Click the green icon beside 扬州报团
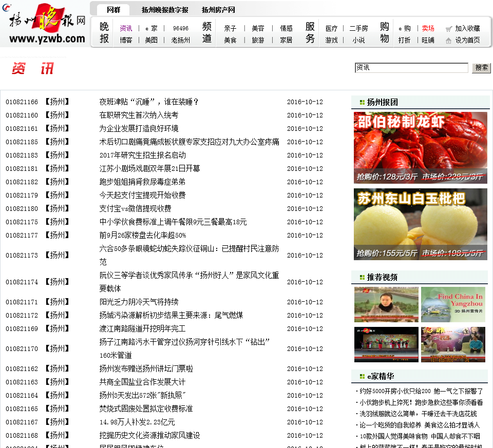This screenshot has height=448, width=493. 362,103
